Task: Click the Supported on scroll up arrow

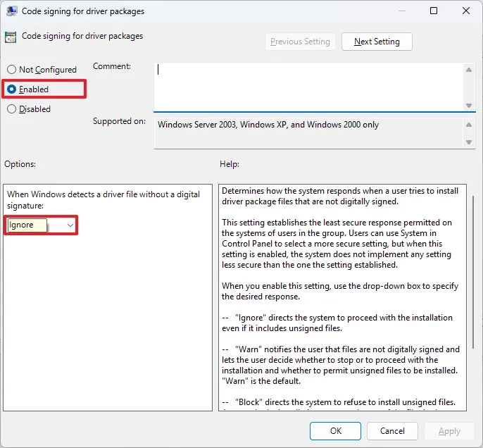Action: (469, 125)
